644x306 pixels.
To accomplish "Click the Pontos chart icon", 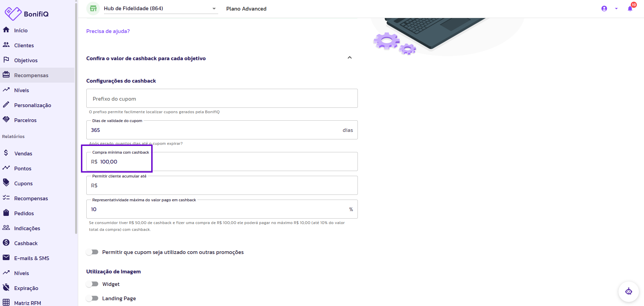I will coord(6,168).
